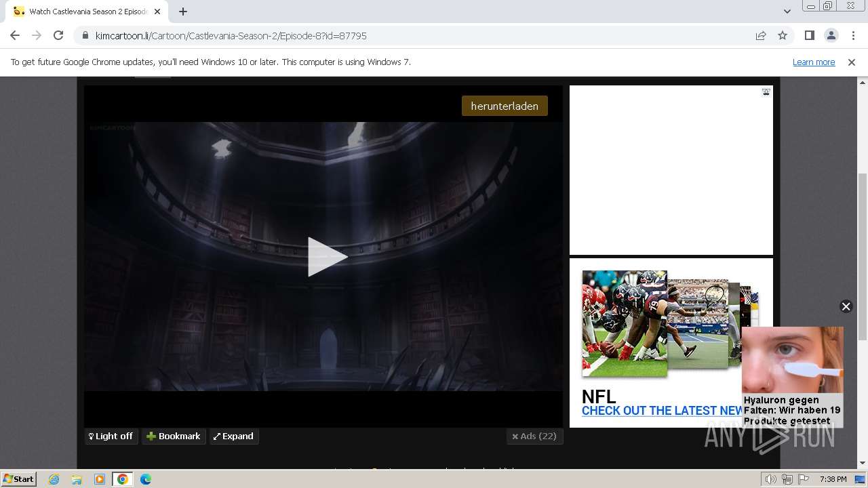Play the Castlevania episode video
Image resolution: width=868 pixels, height=488 pixels.
(x=328, y=257)
